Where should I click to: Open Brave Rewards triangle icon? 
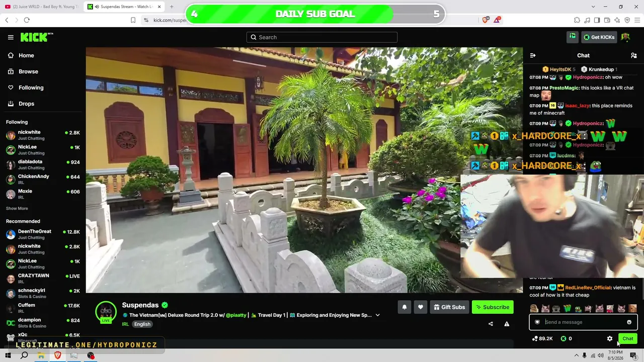pos(497,20)
